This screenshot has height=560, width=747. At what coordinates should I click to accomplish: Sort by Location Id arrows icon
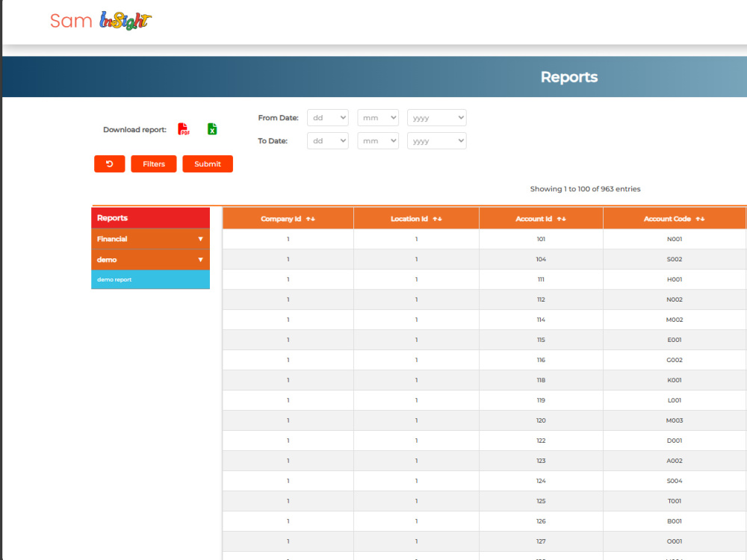(437, 219)
